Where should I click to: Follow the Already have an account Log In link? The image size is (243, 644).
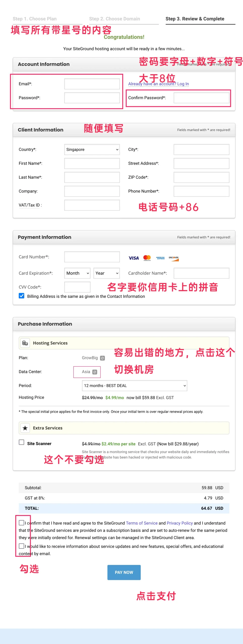click(x=158, y=84)
